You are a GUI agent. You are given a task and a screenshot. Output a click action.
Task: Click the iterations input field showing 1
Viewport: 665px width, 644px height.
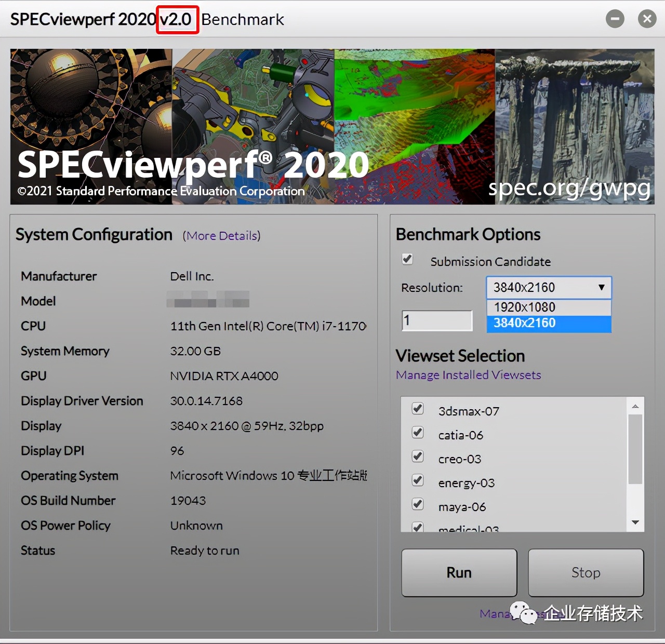tap(436, 320)
